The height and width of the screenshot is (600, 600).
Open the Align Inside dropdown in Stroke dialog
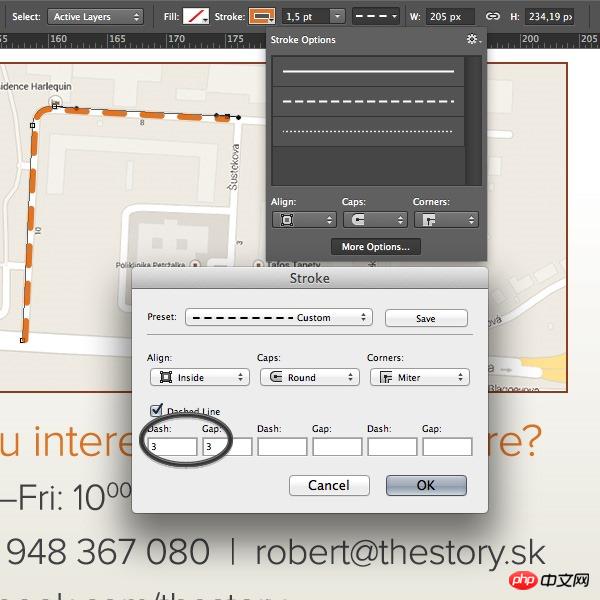pos(200,377)
